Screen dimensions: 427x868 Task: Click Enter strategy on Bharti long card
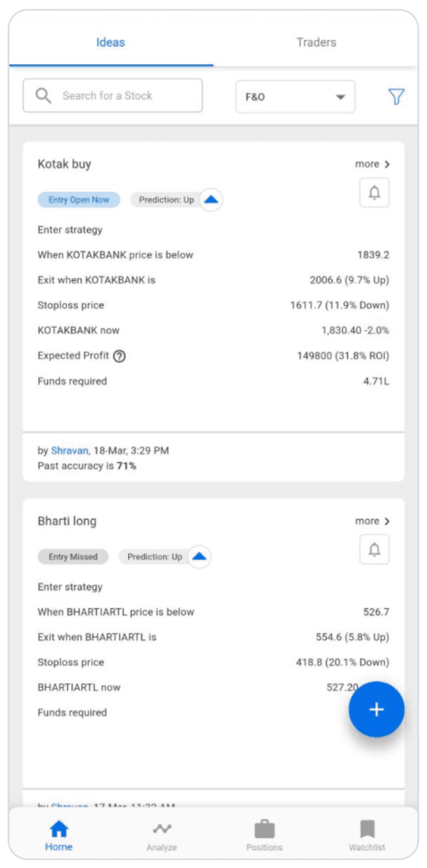pos(70,587)
